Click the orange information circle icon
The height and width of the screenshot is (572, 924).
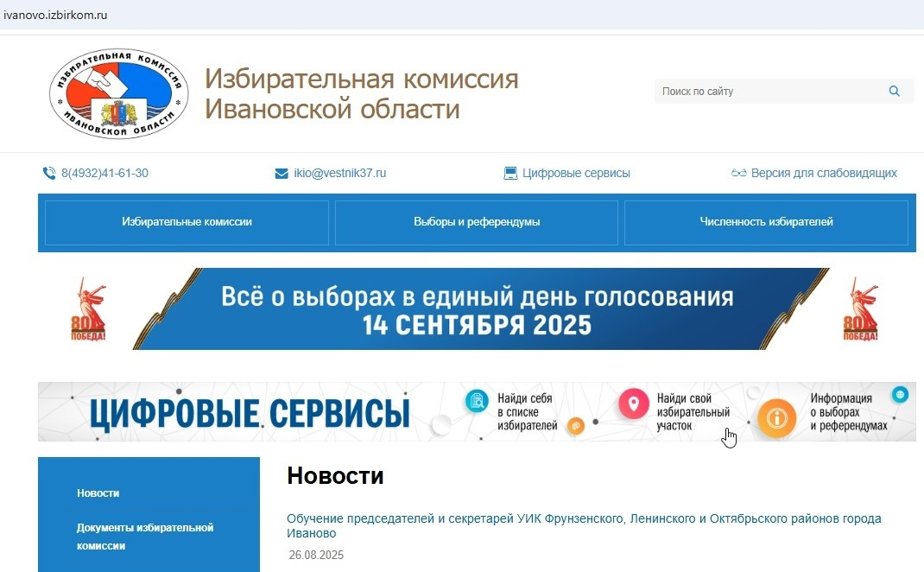click(x=776, y=419)
